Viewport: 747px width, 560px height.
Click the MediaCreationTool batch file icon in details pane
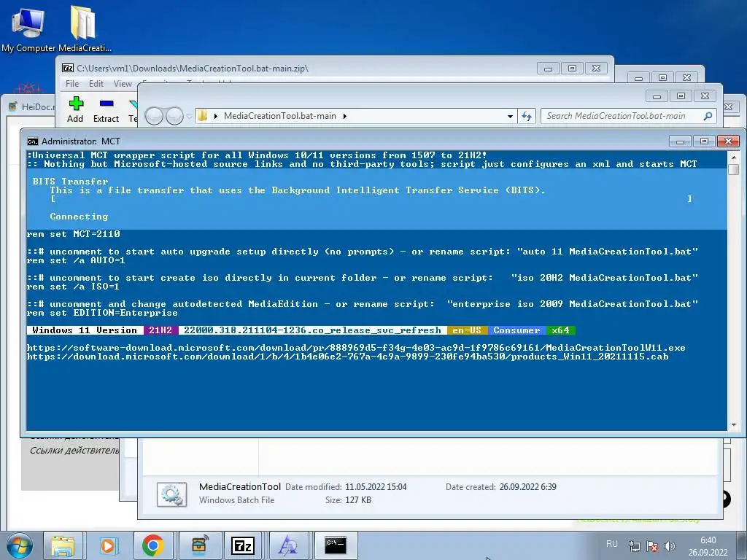(171, 495)
